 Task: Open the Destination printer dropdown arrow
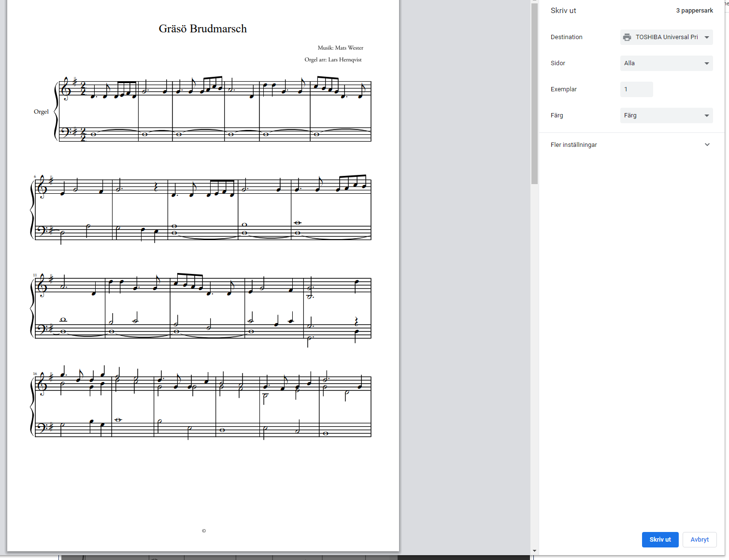coord(707,37)
